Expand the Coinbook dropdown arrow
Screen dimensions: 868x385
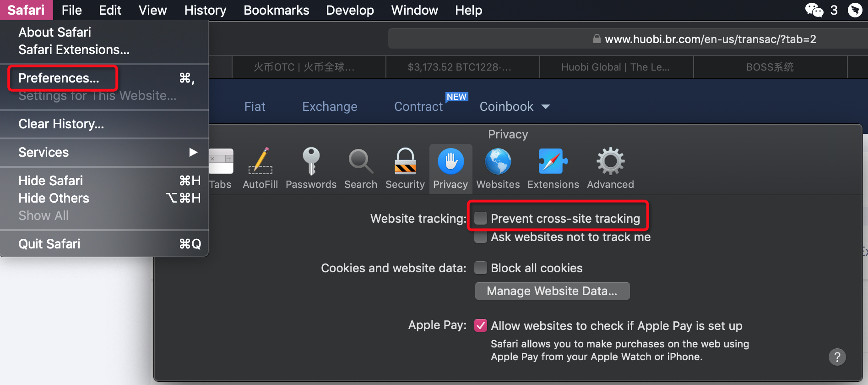tap(546, 107)
